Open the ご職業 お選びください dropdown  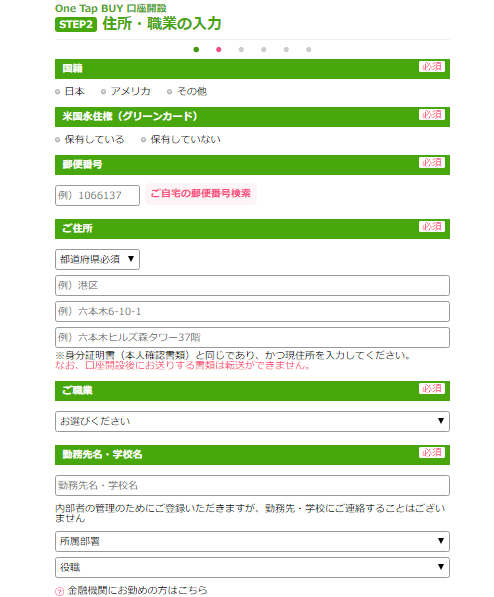252,421
